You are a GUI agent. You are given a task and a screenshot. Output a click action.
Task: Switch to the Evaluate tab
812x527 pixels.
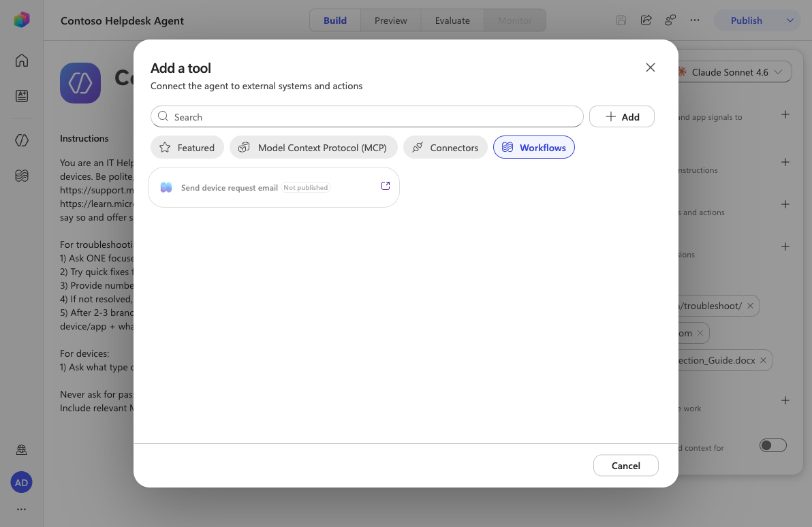pyautogui.click(x=452, y=20)
